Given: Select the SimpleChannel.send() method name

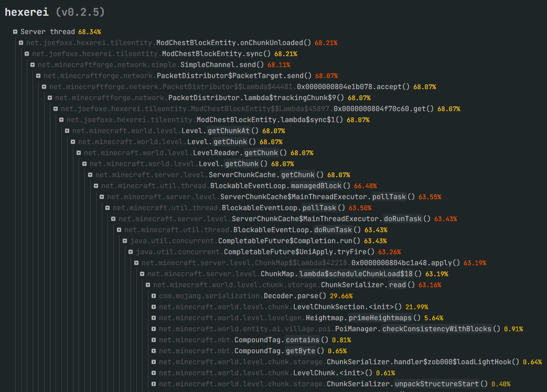Looking at the screenshot, I should click(222, 65).
